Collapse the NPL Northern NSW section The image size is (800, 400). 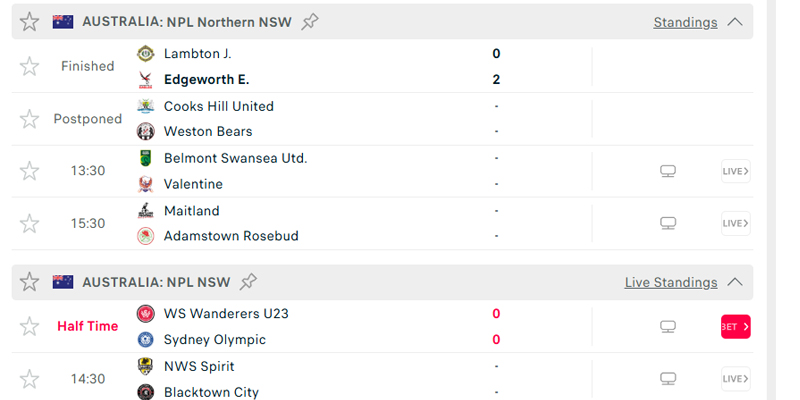tap(735, 22)
